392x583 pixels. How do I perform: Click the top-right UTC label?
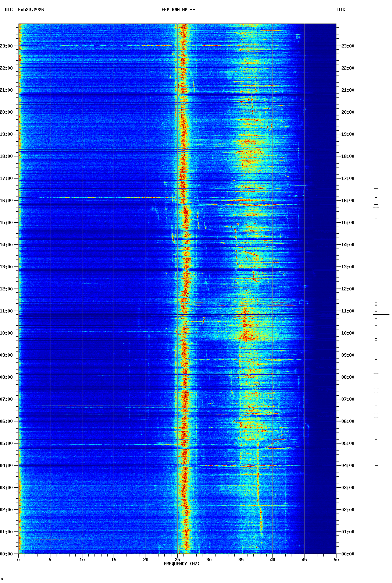coord(341,10)
